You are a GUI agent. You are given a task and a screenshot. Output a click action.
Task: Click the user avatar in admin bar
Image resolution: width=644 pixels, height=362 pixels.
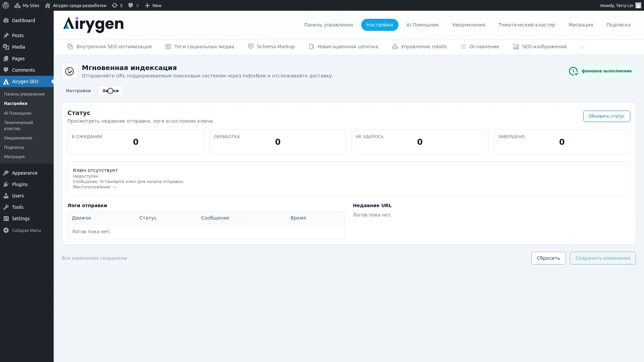(638, 5)
